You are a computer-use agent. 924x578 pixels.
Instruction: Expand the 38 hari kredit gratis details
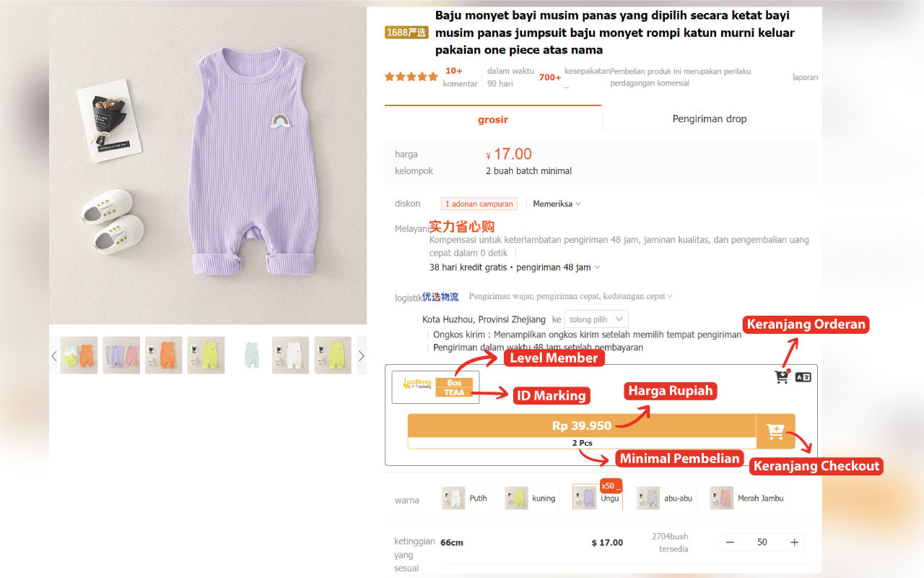(x=515, y=267)
